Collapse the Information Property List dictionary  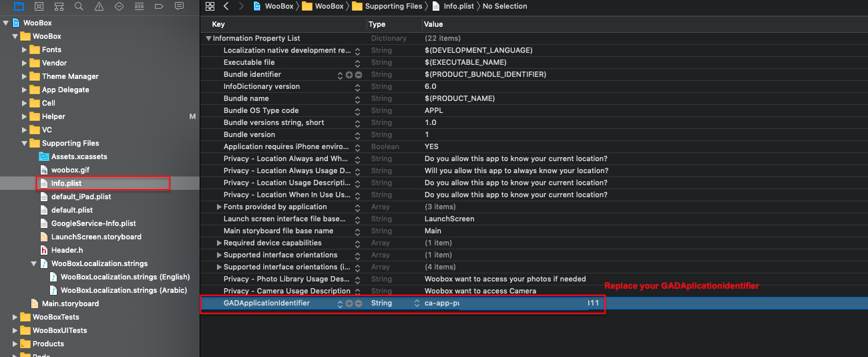(208, 39)
